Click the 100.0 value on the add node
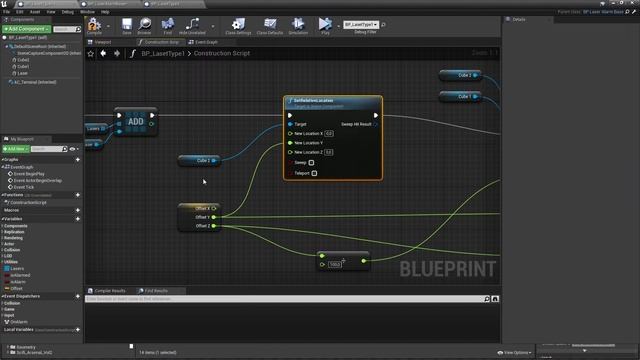The image size is (640, 360). coord(334,264)
